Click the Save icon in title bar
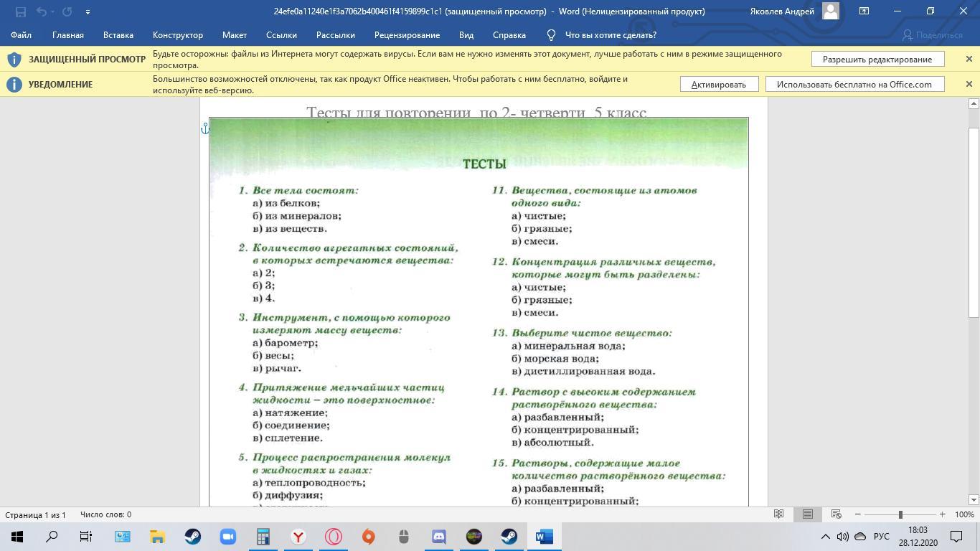Image resolution: width=980 pixels, height=551 pixels. (20, 11)
